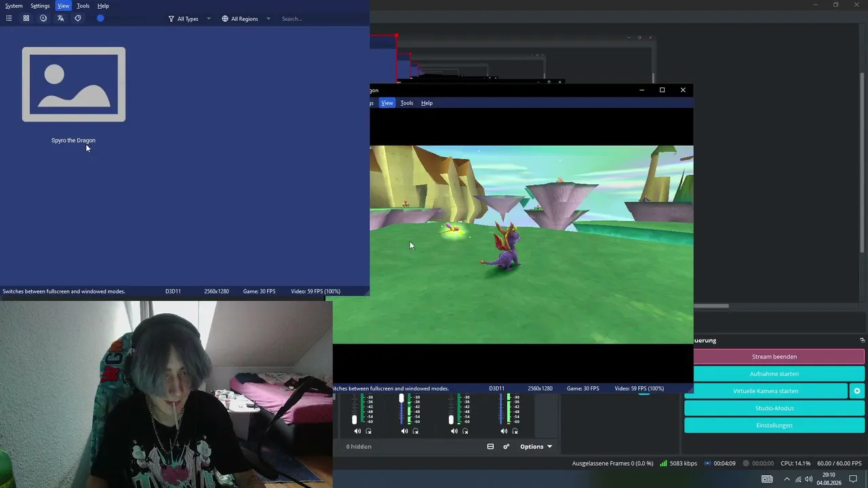868x488 pixels.
Task: Open the taskbar news widget icon
Action: (767, 479)
